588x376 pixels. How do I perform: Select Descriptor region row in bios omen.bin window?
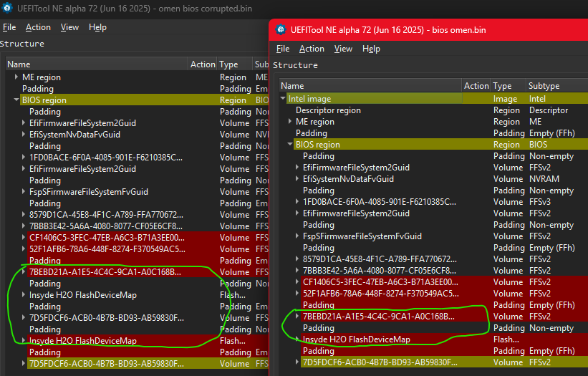pyautogui.click(x=328, y=110)
